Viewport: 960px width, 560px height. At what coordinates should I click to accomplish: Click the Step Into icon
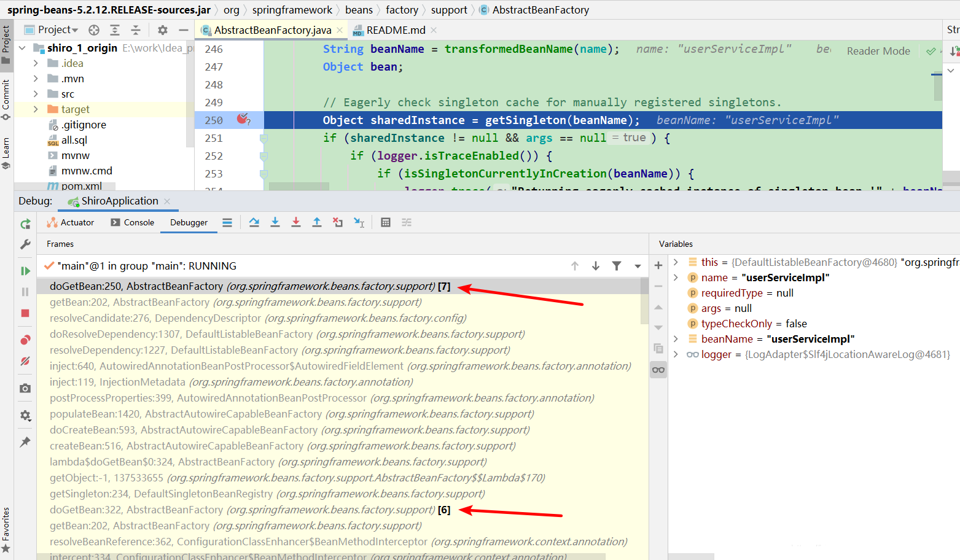coord(275,222)
